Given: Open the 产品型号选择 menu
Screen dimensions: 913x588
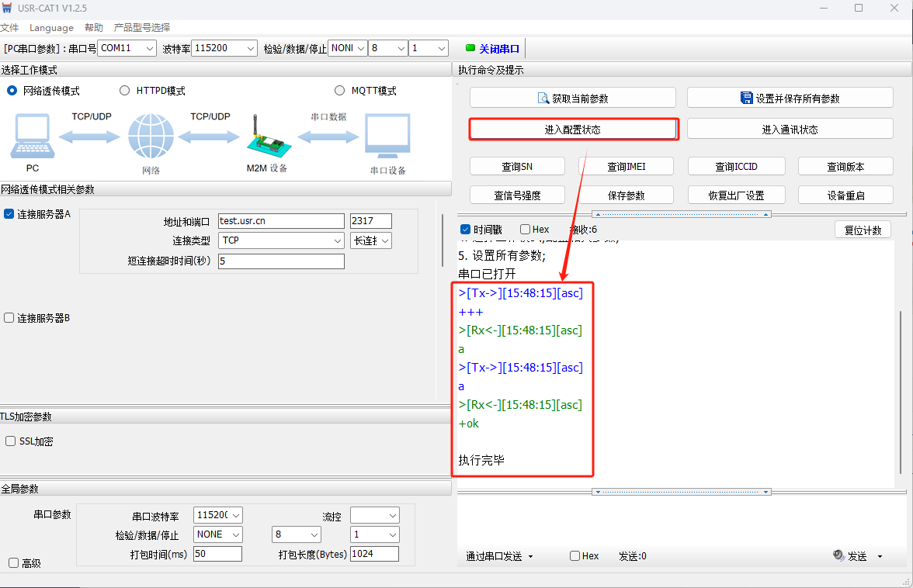Looking at the screenshot, I should click(x=142, y=28).
